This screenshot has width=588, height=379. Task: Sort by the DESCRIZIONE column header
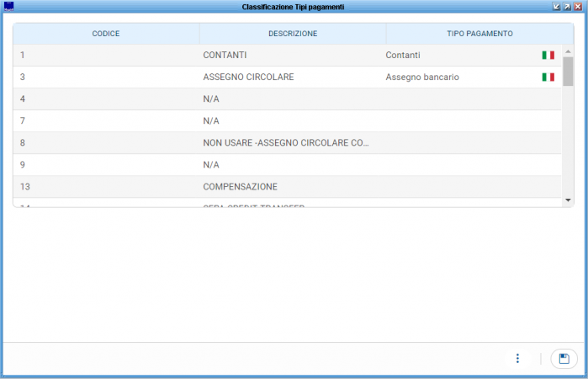click(x=292, y=34)
